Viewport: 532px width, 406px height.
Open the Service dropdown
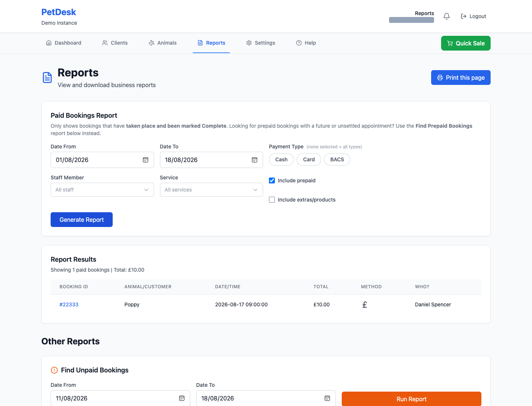(x=211, y=190)
